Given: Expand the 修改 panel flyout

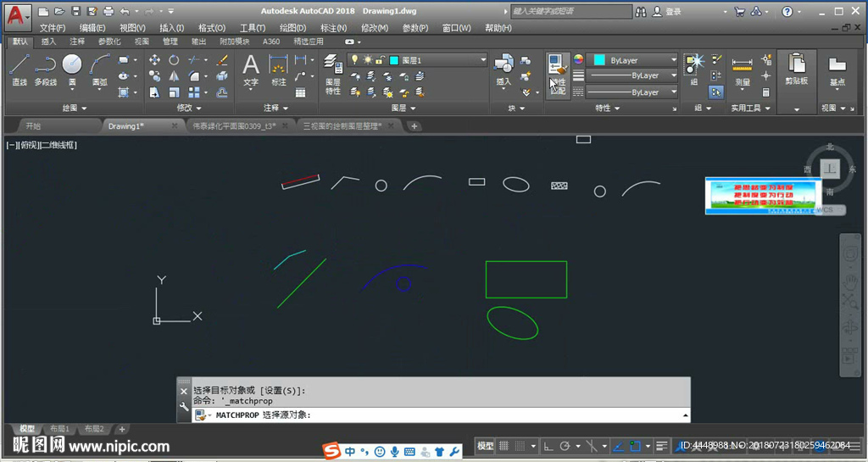Looking at the screenshot, I should coord(189,108).
